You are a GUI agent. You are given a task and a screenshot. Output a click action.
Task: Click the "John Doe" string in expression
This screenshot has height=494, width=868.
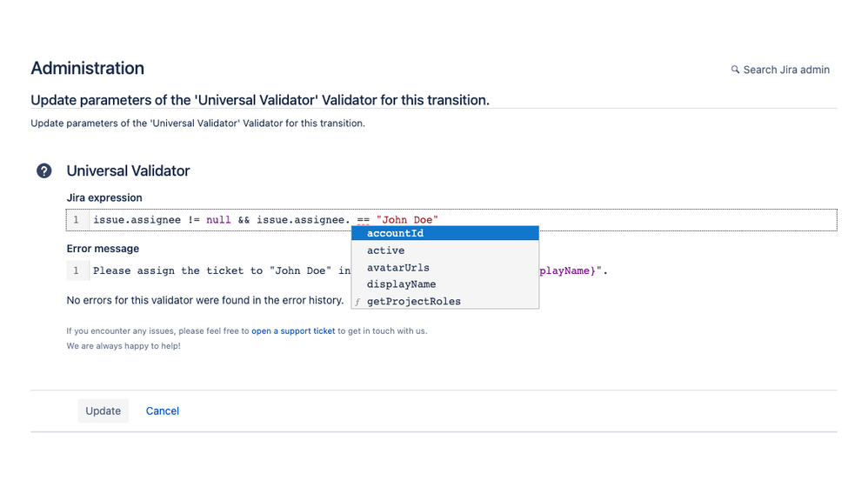point(407,220)
